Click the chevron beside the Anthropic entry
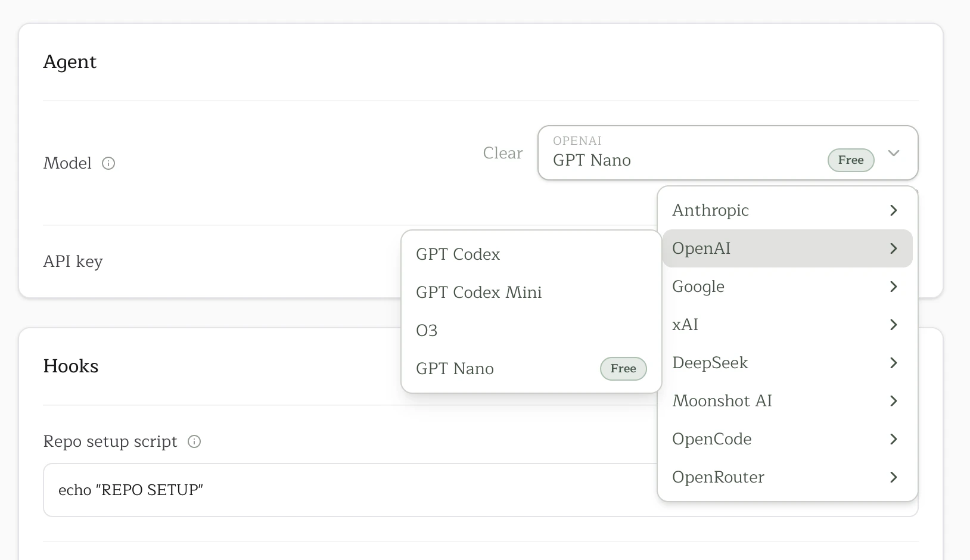This screenshot has height=560, width=970. coord(893,210)
